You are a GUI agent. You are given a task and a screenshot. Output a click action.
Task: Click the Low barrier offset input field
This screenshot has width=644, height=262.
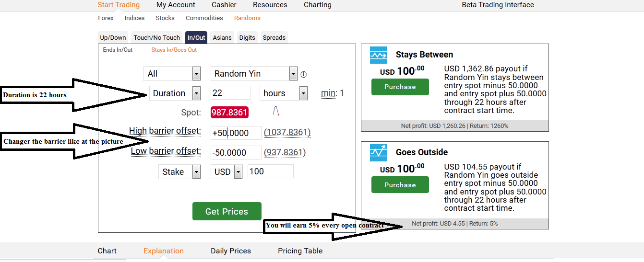tap(236, 152)
